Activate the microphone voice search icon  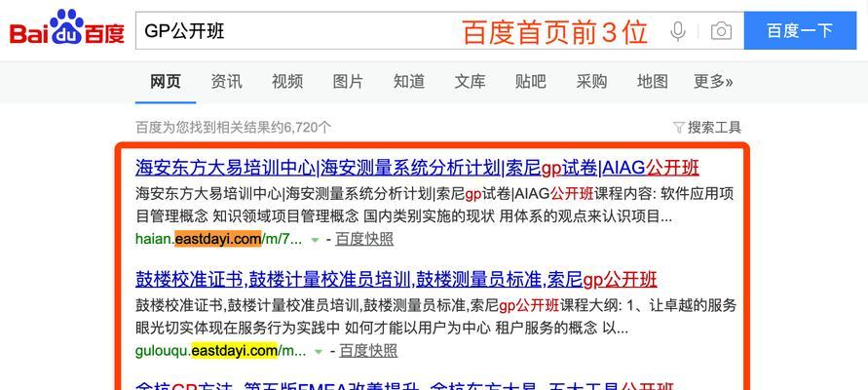678,31
